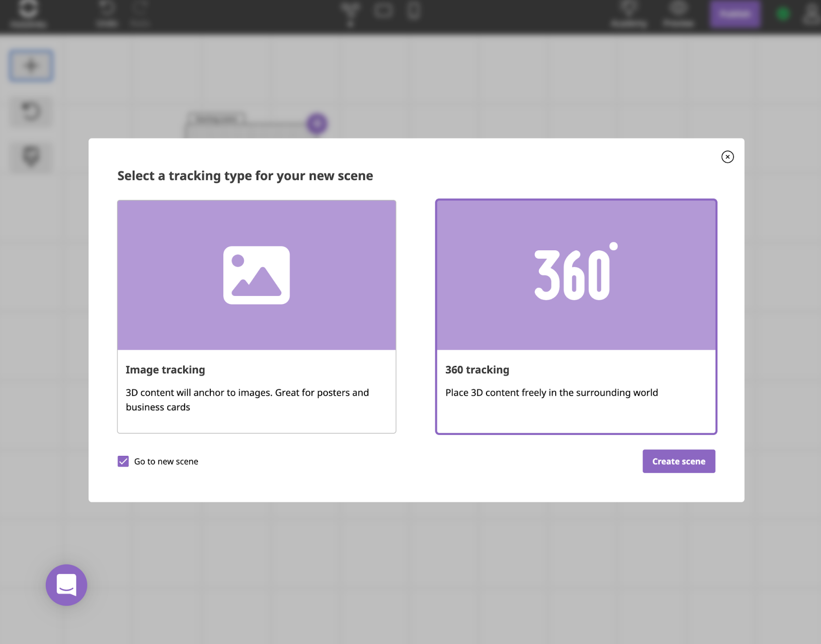Choose the 360 tracking card
The height and width of the screenshot is (644, 821).
(x=576, y=317)
